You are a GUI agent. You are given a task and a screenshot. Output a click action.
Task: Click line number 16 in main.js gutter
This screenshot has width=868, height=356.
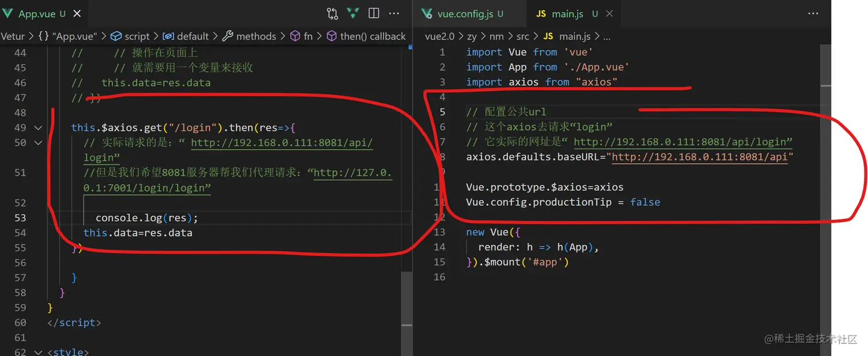(439, 277)
